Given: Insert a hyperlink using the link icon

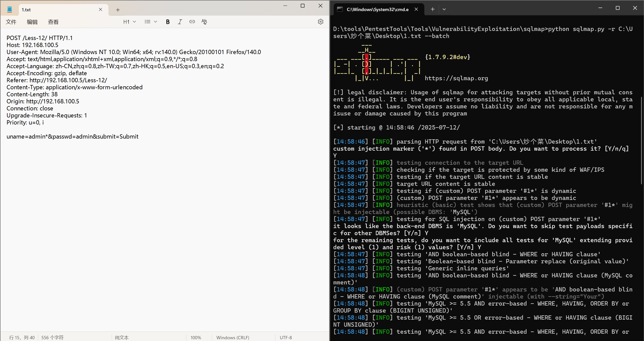Looking at the screenshot, I should [x=192, y=22].
